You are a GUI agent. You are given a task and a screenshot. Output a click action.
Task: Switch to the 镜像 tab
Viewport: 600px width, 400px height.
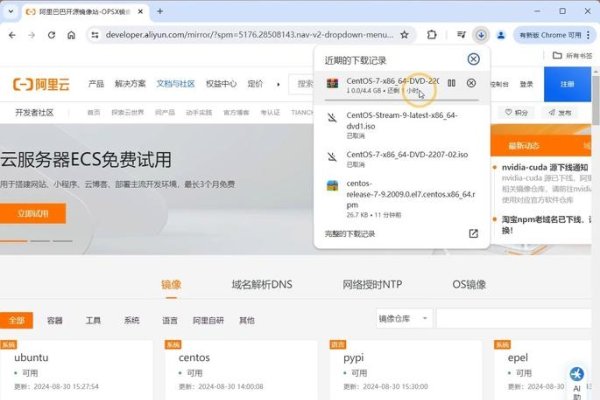(171, 285)
